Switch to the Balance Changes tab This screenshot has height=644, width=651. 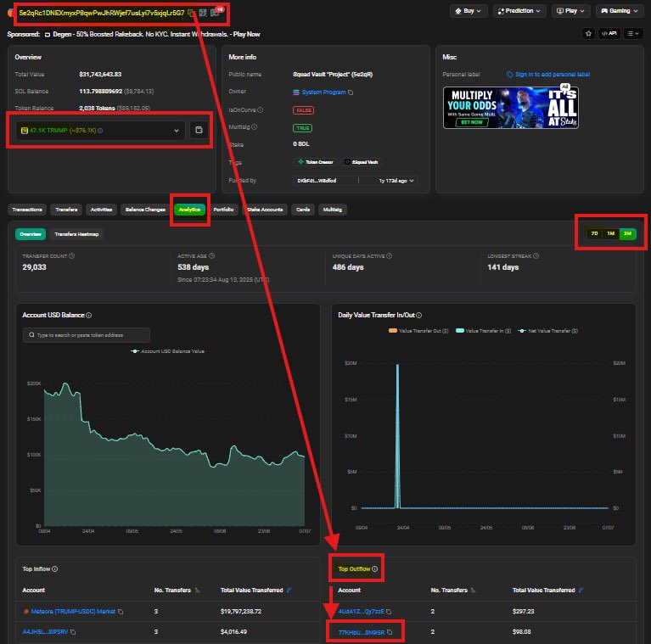click(145, 210)
